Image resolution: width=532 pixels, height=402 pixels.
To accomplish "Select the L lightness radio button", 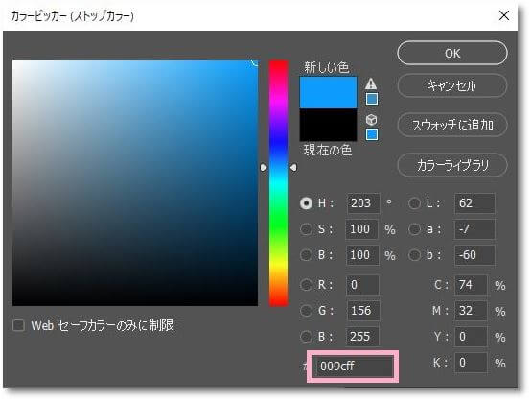I will pyautogui.click(x=414, y=203).
